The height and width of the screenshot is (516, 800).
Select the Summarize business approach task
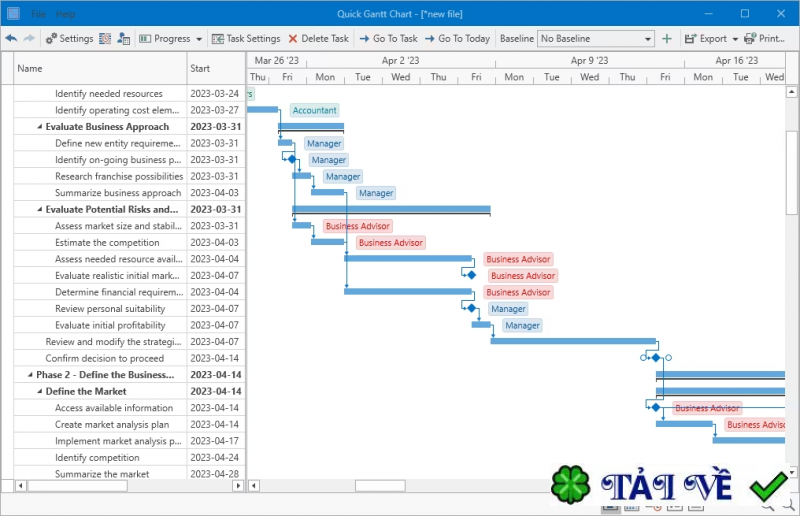pos(118,193)
